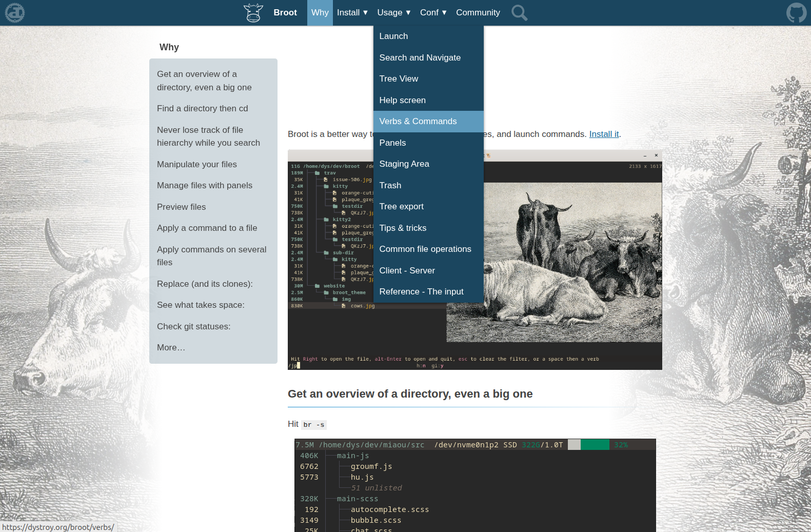The image size is (811, 532).
Task: Click the 'br -s' inline code
Action: point(313,425)
